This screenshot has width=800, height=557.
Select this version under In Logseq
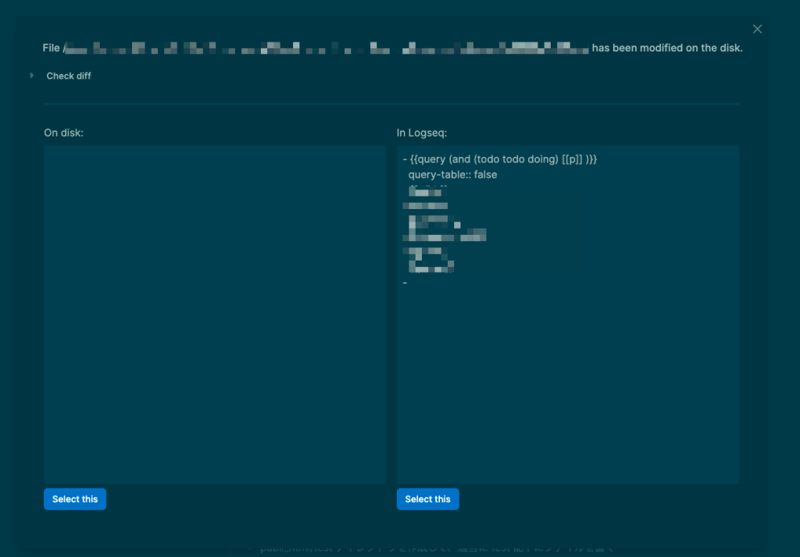pyautogui.click(x=428, y=499)
